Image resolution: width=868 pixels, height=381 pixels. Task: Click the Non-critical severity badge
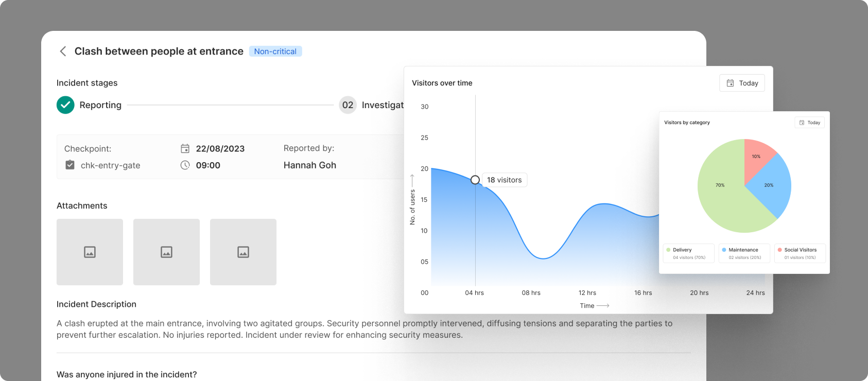[275, 51]
